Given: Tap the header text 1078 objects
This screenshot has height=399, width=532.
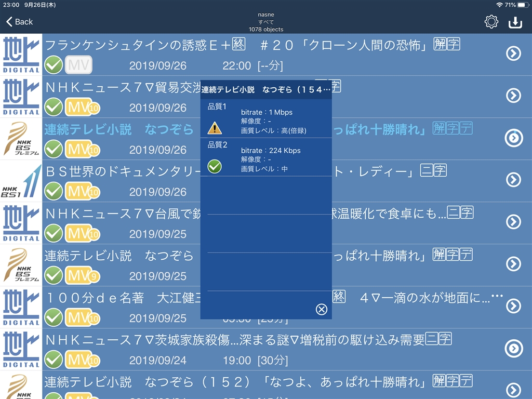Looking at the screenshot, I should (266, 29).
